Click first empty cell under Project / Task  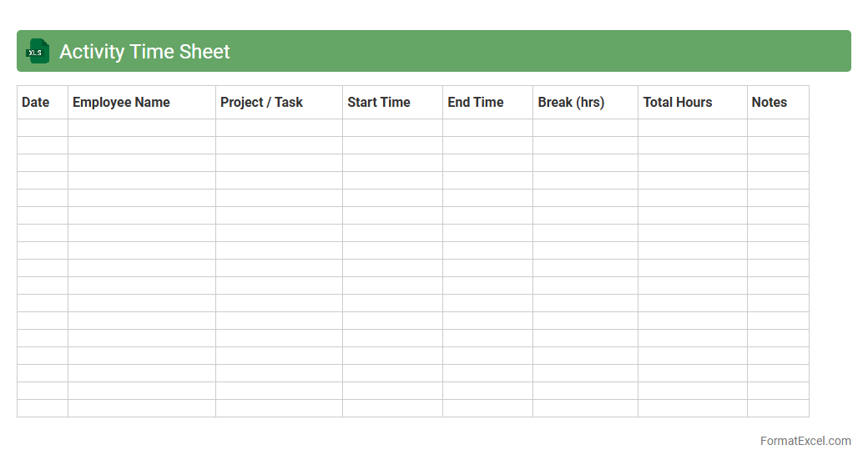click(x=279, y=128)
